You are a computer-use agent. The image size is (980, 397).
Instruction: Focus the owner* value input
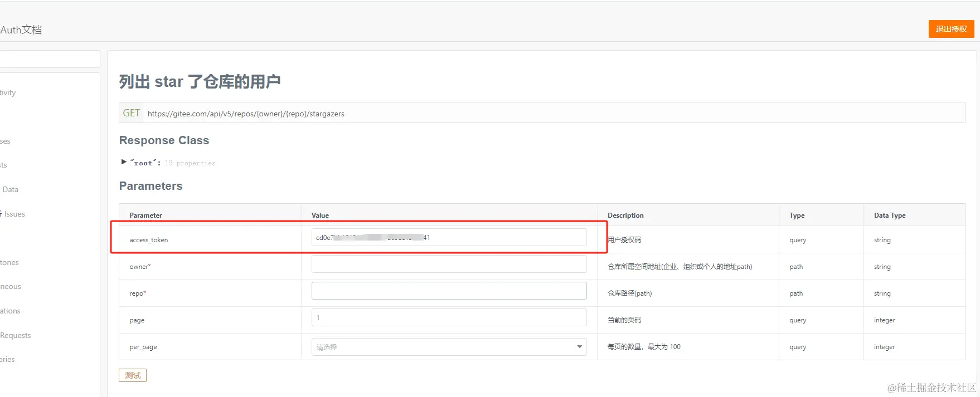449,264
